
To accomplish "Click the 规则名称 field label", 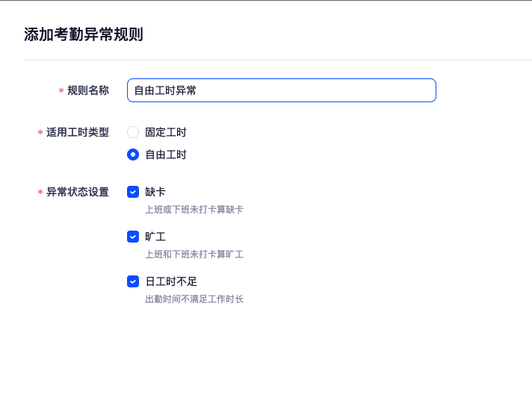I will (x=88, y=90).
